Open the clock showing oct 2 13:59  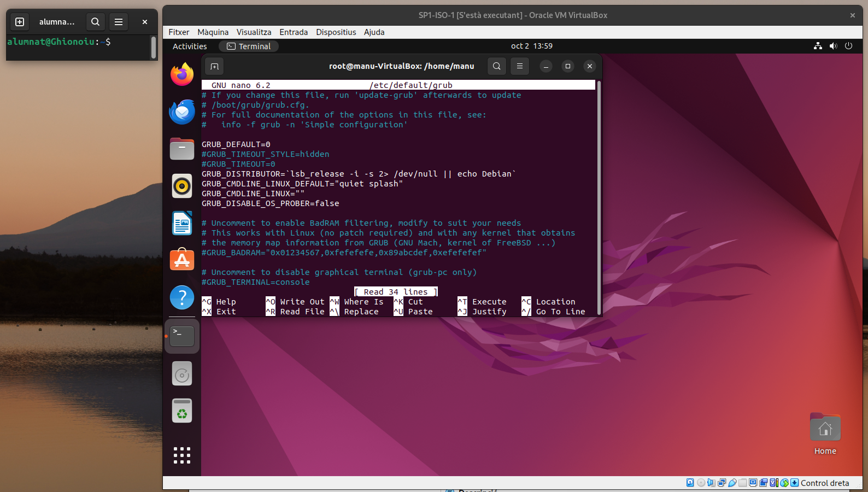[x=531, y=46]
